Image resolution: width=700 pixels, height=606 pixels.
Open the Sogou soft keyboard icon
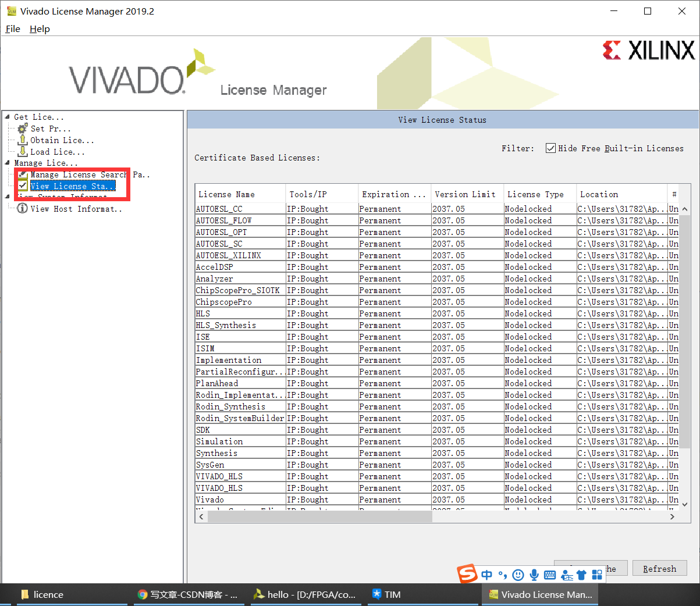[550, 575]
